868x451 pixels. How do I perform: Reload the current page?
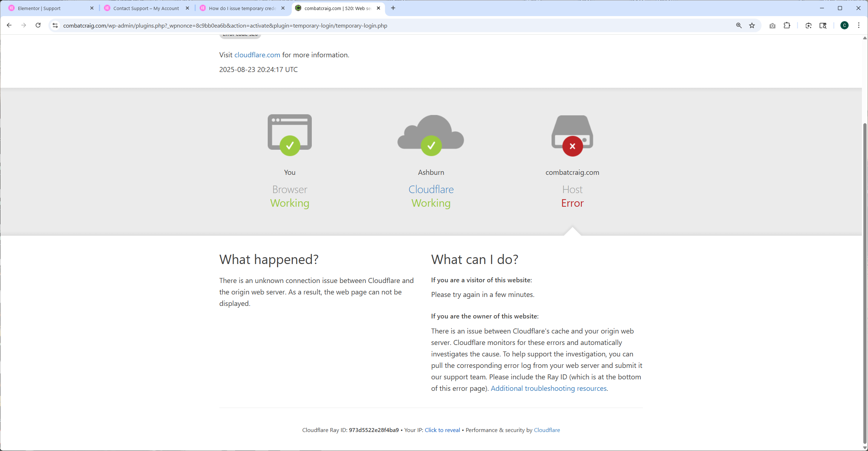pyautogui.click(x=38, y=25)
